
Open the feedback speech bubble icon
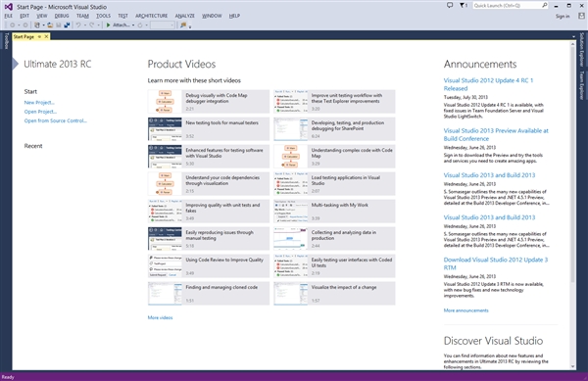point(450,5)
